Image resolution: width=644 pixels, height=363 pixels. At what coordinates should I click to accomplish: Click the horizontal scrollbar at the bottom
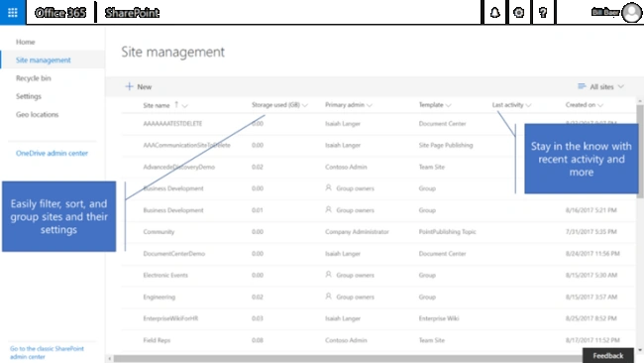tap(347, 358)
